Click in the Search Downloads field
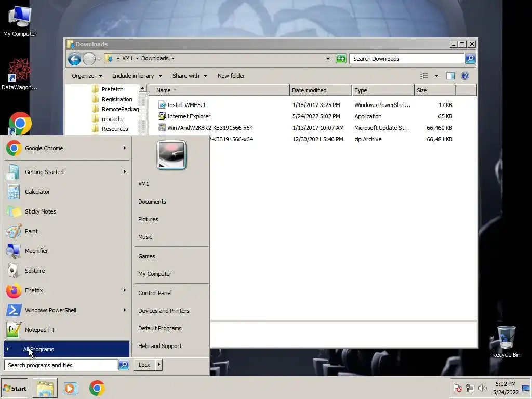 [407, 59]
